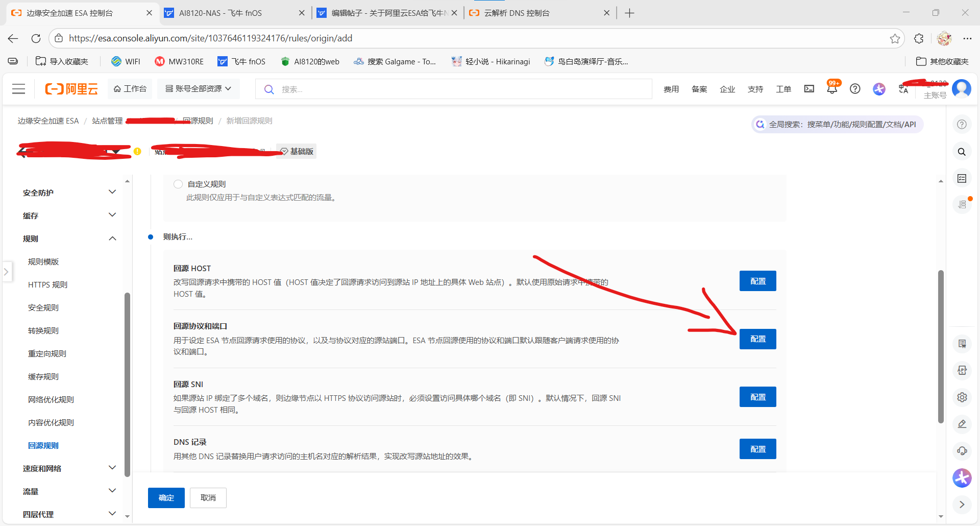Open the 全局搜索 global search bar
The width and height of the screenshot is (980, 526).
tap(837, 124)
